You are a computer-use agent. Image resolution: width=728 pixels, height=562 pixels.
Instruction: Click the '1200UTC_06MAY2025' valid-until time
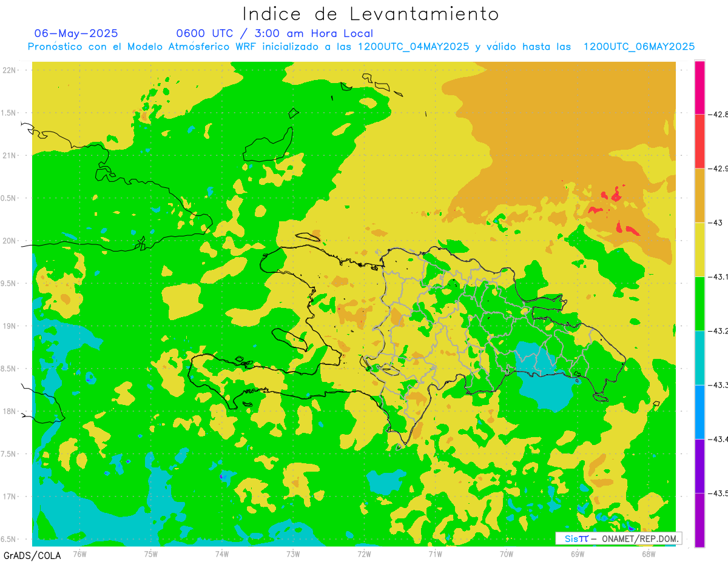639,47
